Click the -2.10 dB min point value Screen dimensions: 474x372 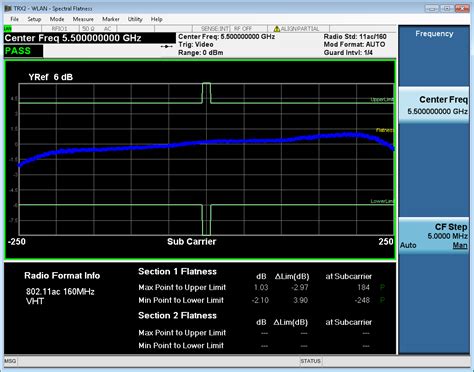click(260, 300)
